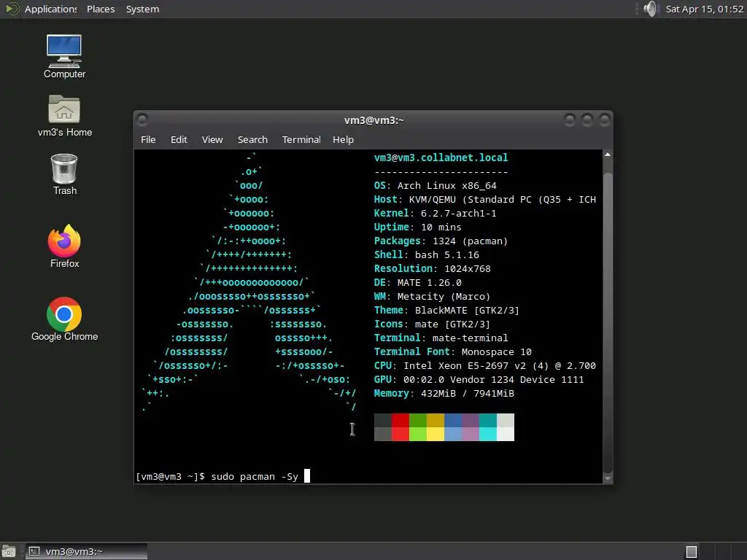Click the command text sudo pacman -Sy
747x560 pixels.
255,477
